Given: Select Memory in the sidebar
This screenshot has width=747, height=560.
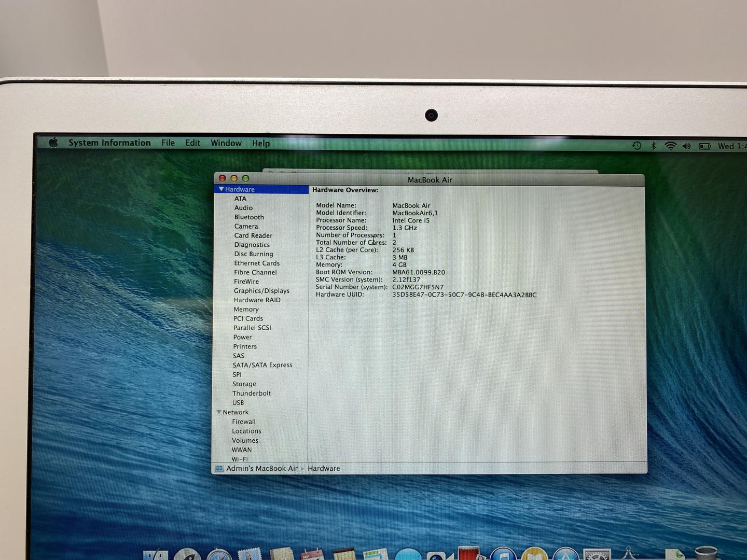Looking at the screenshot, I should point(246,310).
